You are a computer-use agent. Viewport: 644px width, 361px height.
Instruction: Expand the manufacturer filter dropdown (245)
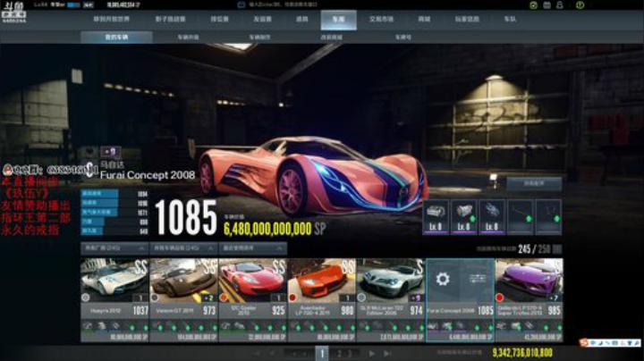coord(114,248)
